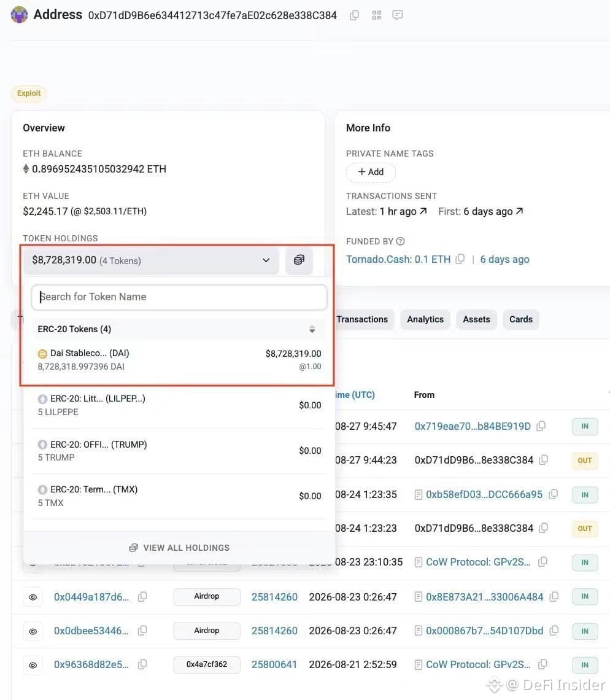Copy transaction hash 0x0449a187d6

pyautogui.click(x=142, y=596)
